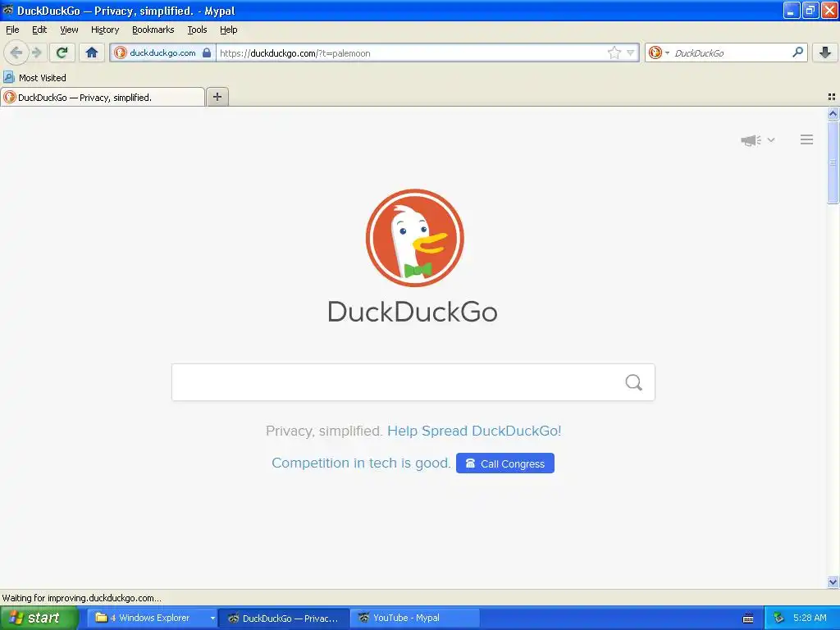Viewport: 840px width, 630px height.
Task: Switch to YouTube - Mypal taskbar window
Action: pos(413,618)
